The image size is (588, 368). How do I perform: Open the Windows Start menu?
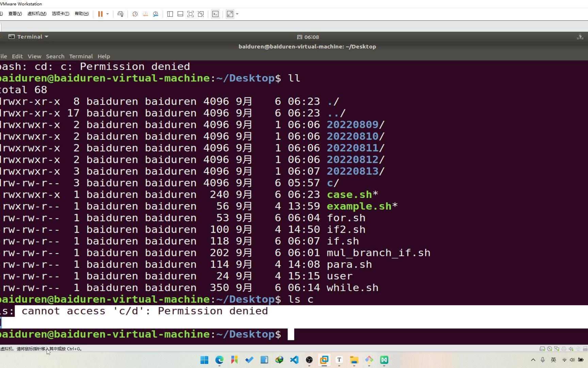point(205,360)
